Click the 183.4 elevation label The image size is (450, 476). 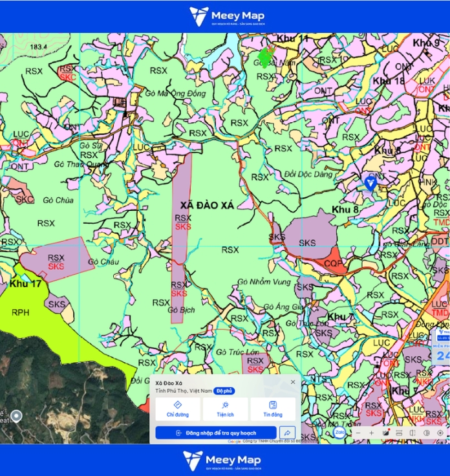[39, 47]
